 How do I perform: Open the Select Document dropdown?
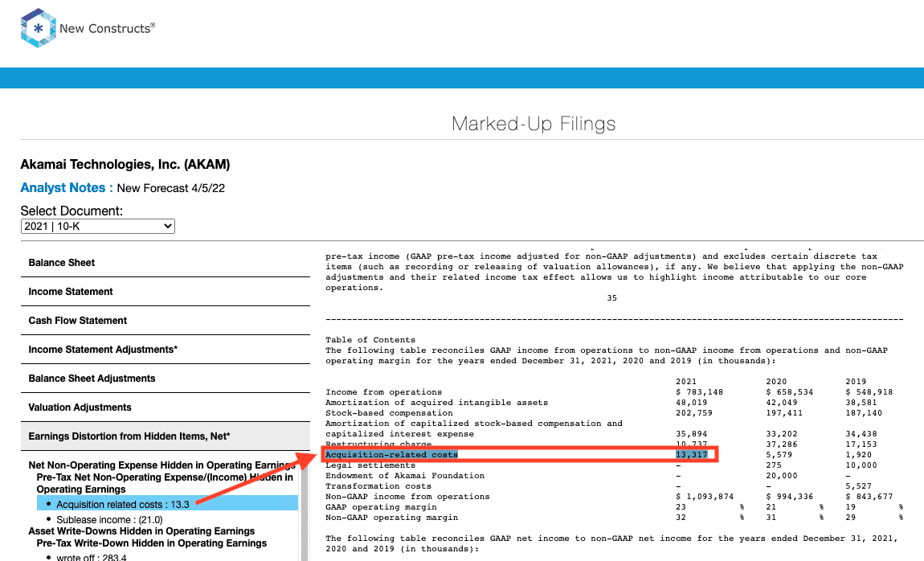[x=98, y=227]
